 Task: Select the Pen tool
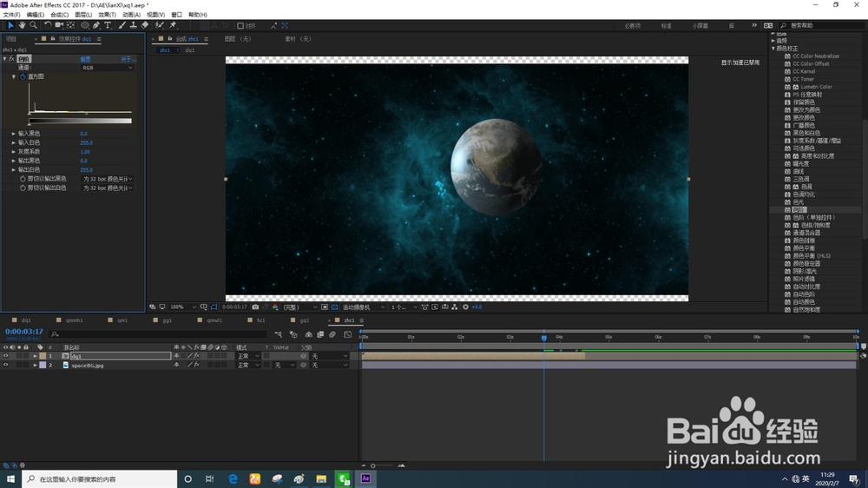96,25
